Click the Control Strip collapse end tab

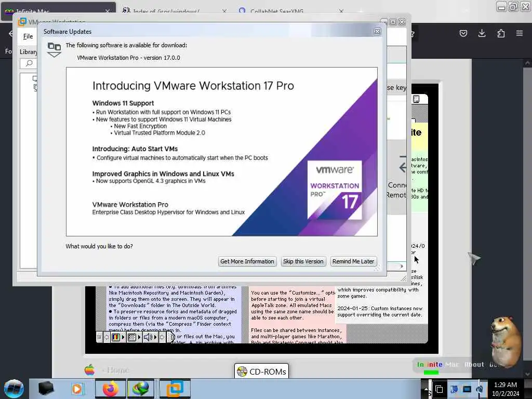(x=171, y=337)
